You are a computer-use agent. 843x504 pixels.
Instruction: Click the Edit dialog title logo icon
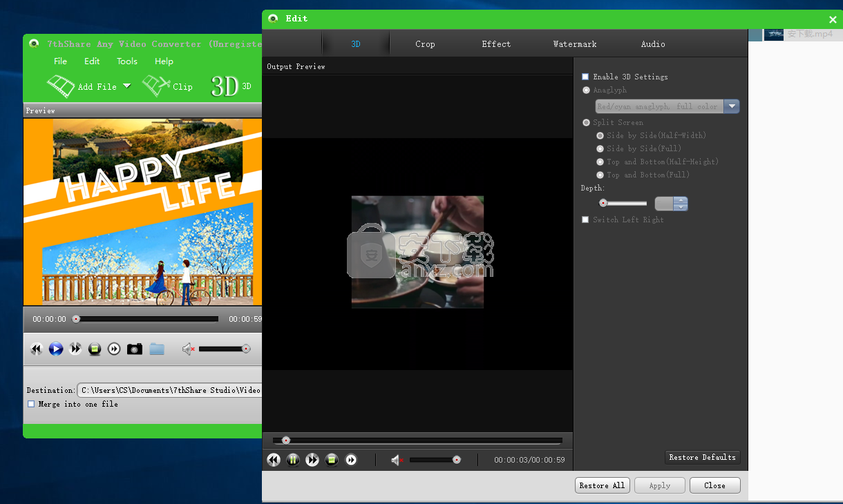(274, 19)
